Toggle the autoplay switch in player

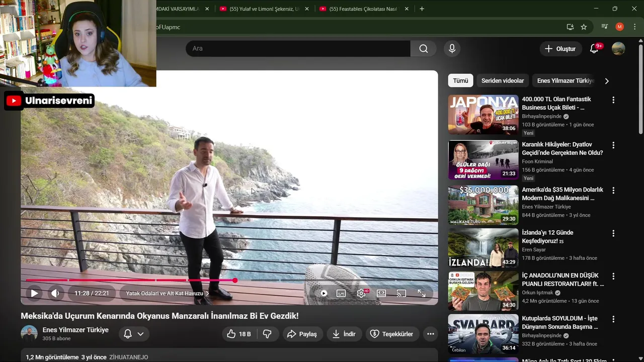324,293
